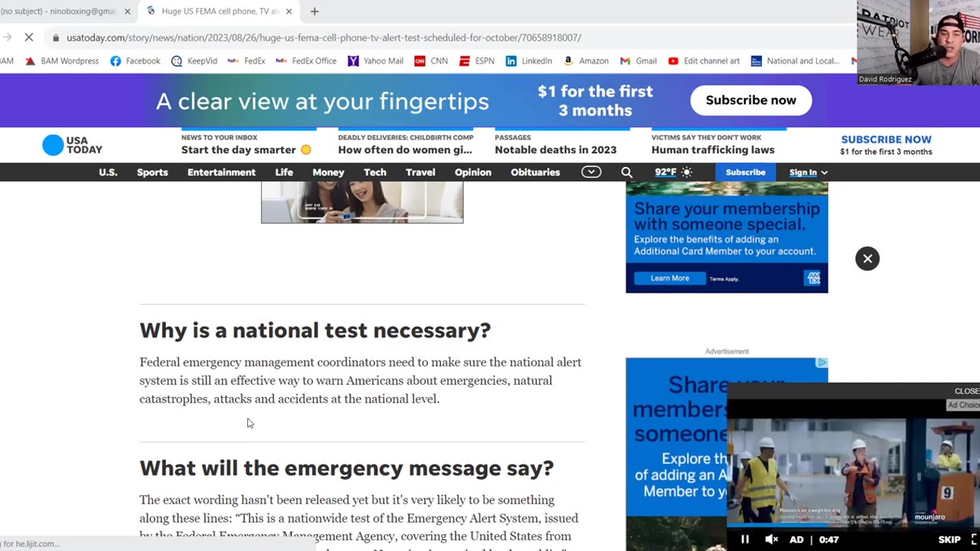Viewport: 980px width, 551px height.
Task: Open Start the day smarter link
Action: click(x=247, y=149)
